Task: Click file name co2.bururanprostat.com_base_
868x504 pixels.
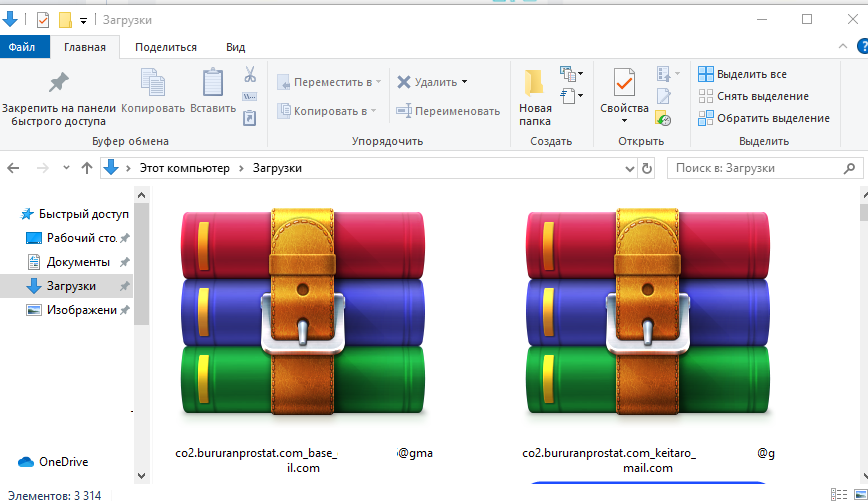Action: [256, 453]
